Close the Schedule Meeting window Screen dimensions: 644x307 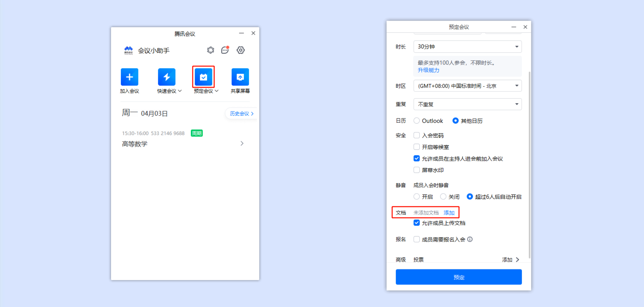pyautogui.click(x=525, y=27)
